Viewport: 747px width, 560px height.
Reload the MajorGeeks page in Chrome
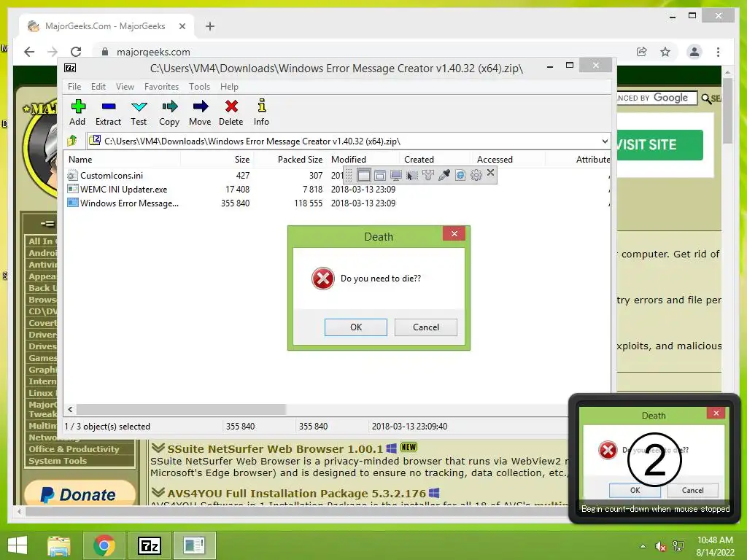pyautogui.click(x=76, y=52)
